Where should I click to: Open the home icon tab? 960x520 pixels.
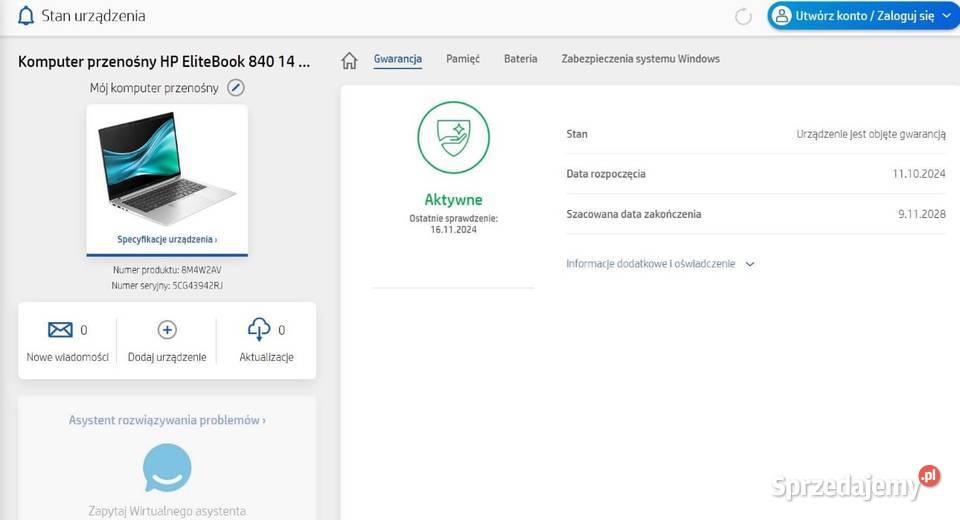(x=349, y=60)
